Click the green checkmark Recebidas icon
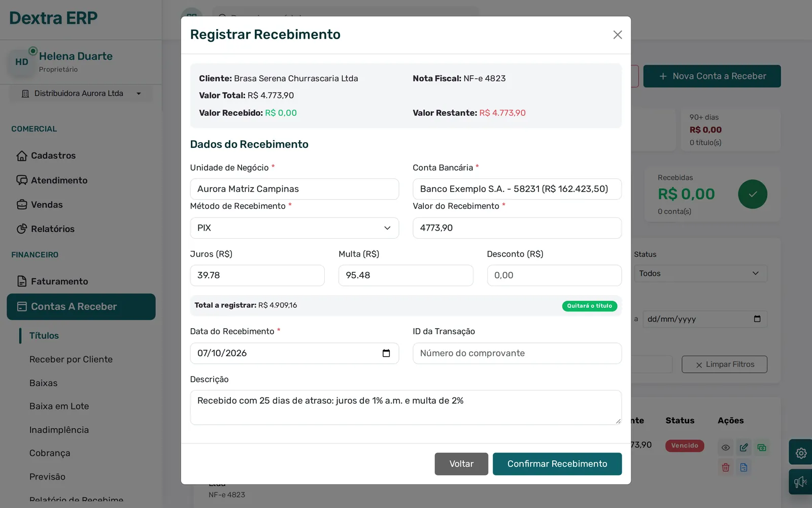812x508 pixels. click(x=753, y=194)
